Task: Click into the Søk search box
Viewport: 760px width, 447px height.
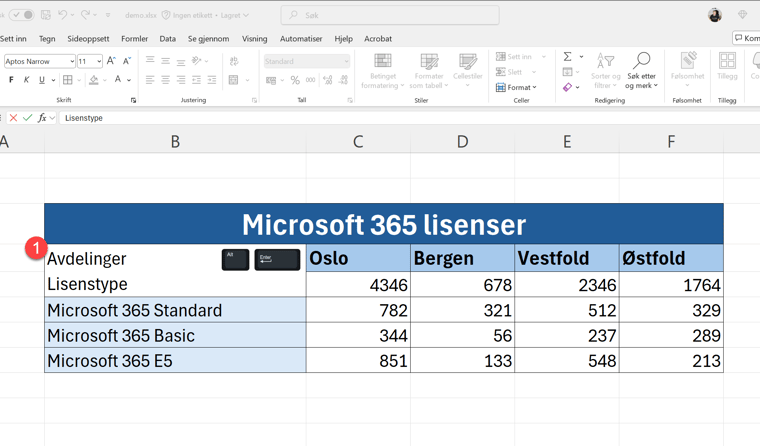Action: point(390,15)
